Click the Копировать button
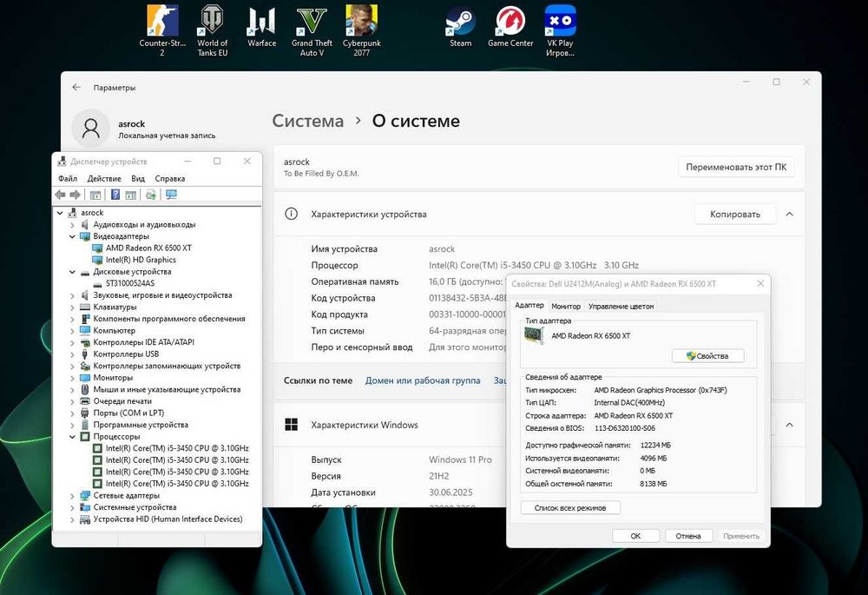 pos(735,214)
